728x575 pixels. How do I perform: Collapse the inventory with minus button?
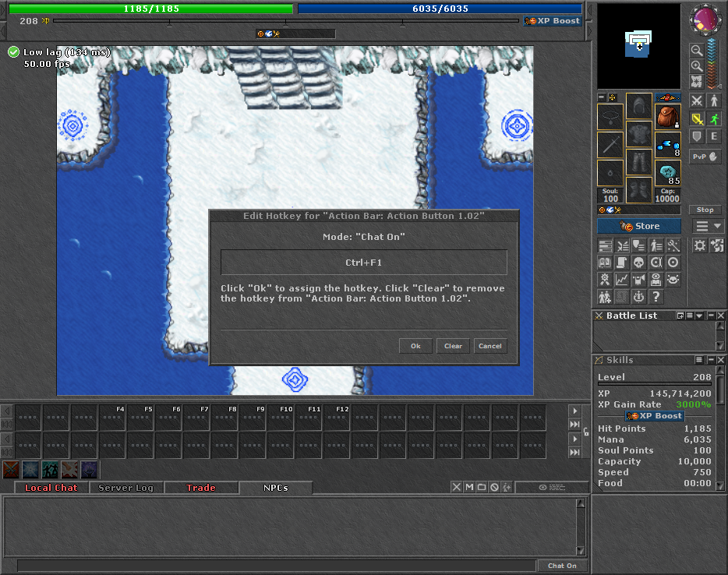602,97
